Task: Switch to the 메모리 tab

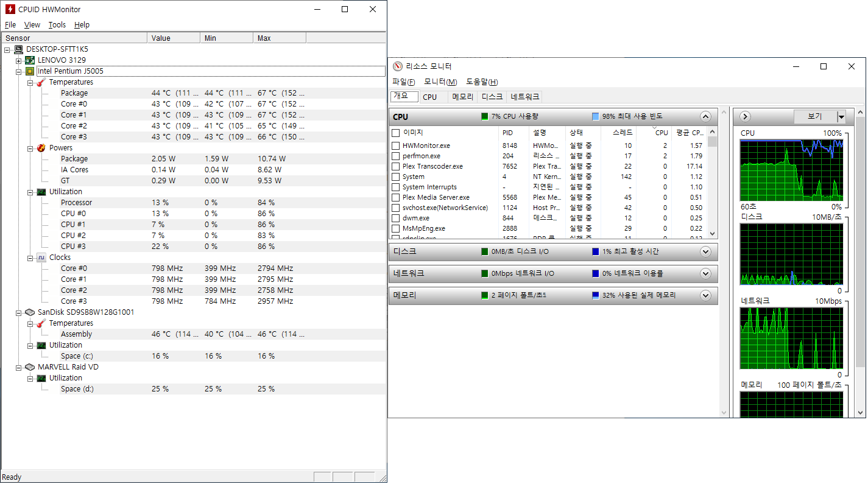Action: (462, 97)
